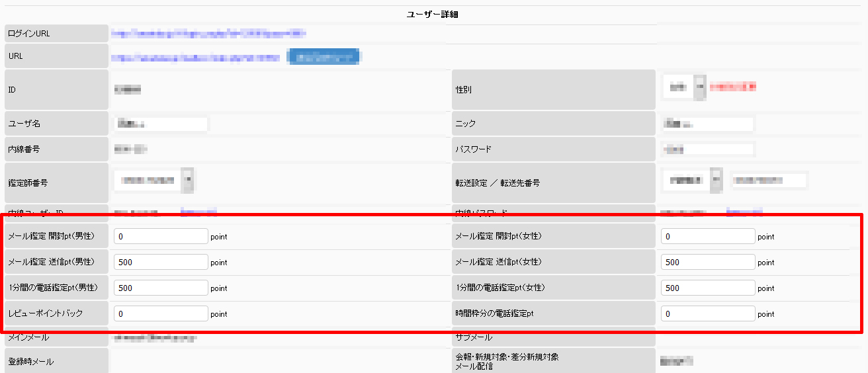Image resolution: width=868 pixels, height=373 pixels.
Task: Click the レビューポイントバック point field
Action: tap(161, 313)
